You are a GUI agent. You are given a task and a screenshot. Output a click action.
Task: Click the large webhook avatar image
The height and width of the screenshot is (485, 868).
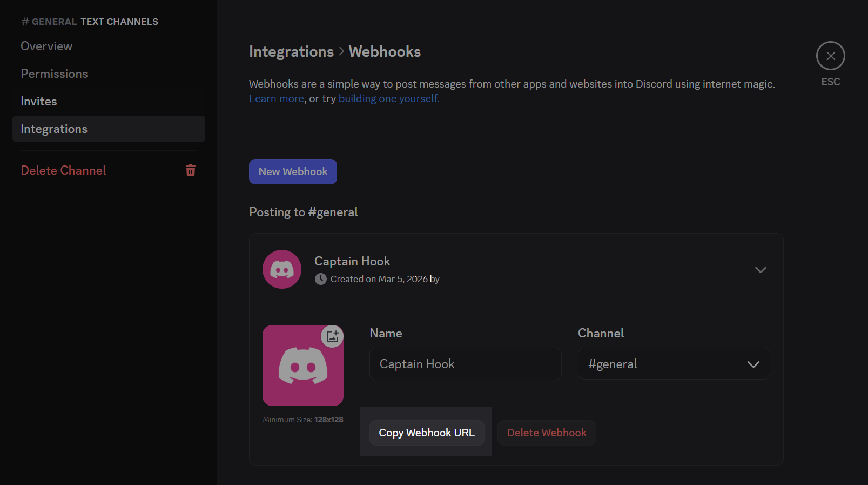[303, 366]
